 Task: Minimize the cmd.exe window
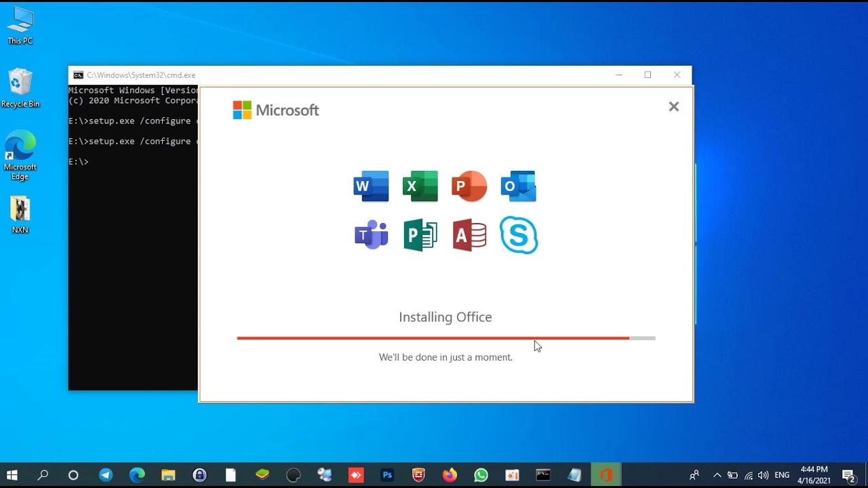[x=618, y=75]
